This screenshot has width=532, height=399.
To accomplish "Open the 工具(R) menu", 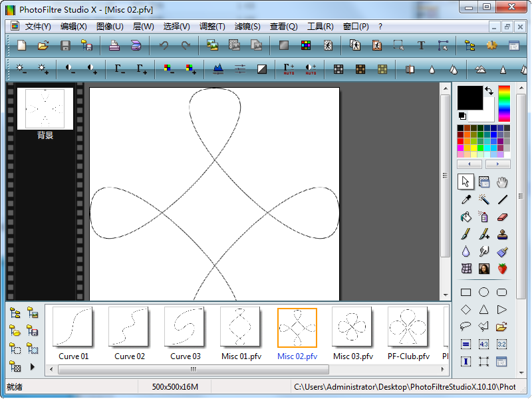I will (321, 27).
